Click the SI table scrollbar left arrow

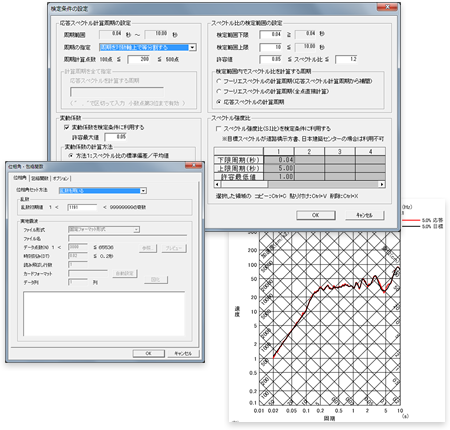click(217, 184)
